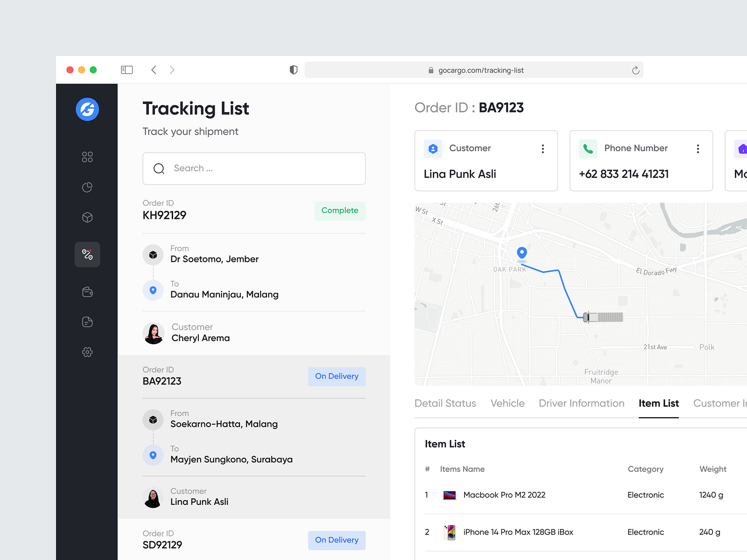
Task: Select the highlighted tracking route icon
Action: (x=87, y=254)
